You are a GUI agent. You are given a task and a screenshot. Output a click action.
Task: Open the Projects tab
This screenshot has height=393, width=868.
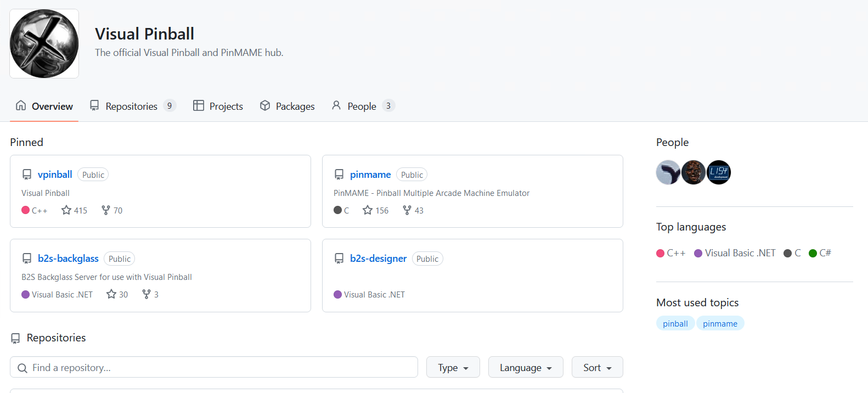coord(218,106)
